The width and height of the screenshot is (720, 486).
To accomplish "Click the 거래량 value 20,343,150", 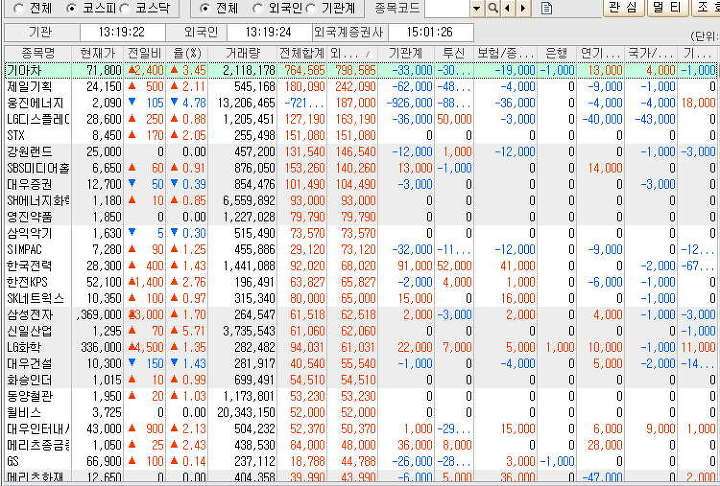I will (247, 413).
